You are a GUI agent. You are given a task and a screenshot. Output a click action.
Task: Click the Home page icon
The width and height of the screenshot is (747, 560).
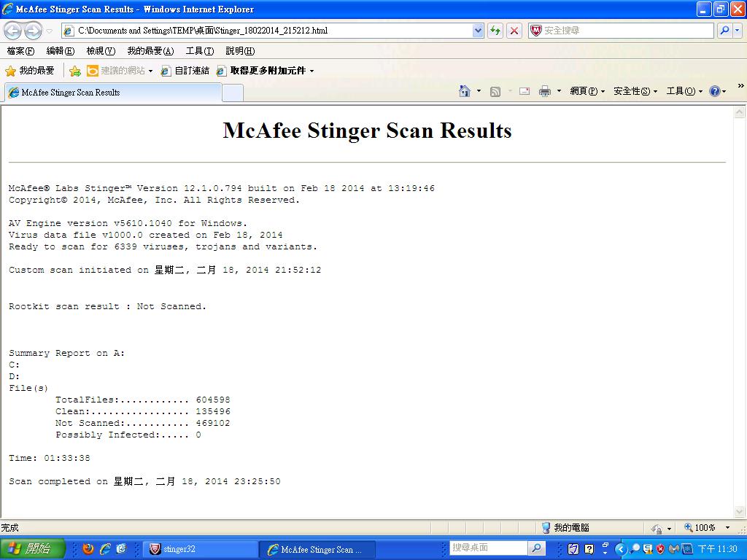465,91
